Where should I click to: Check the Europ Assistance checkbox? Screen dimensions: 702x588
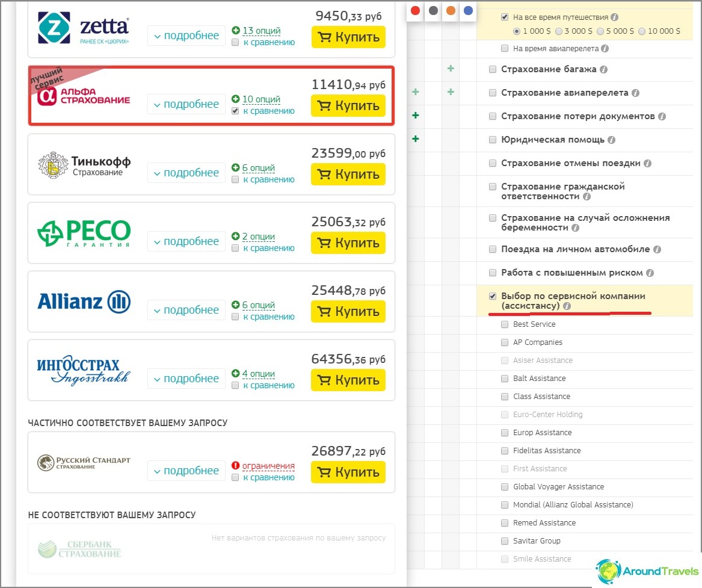[x=505, y=433]
